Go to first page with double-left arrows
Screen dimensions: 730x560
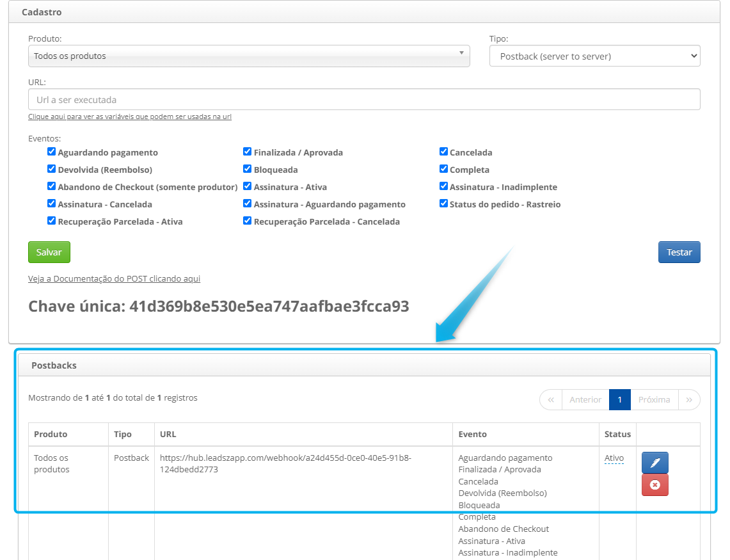551,399
